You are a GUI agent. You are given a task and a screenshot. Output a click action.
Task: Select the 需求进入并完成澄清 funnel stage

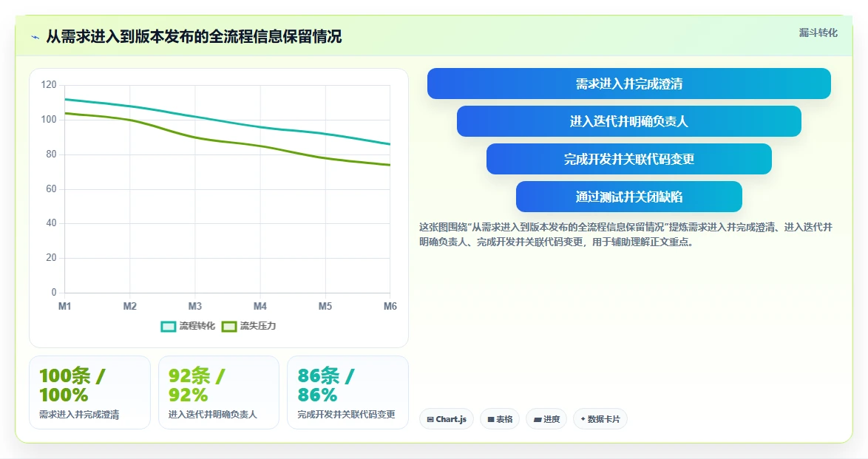629,84
